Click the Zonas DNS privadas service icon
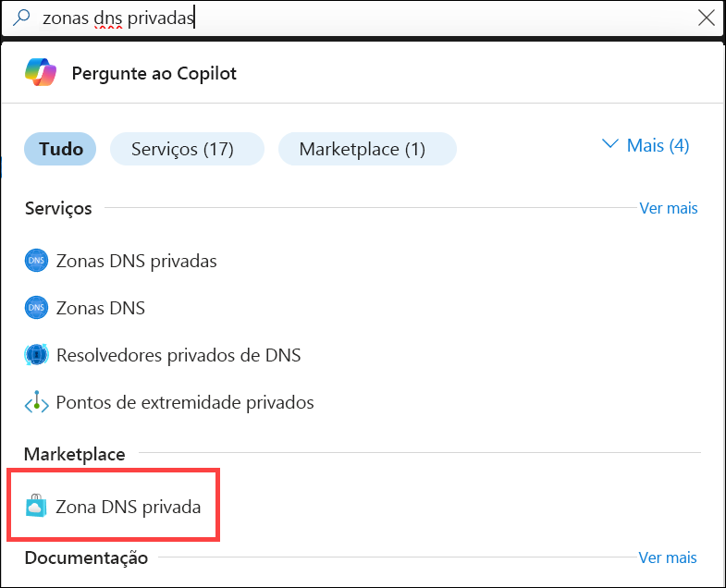Image resolution: width=726 pixels, height=588 pixels. (36, 261)
